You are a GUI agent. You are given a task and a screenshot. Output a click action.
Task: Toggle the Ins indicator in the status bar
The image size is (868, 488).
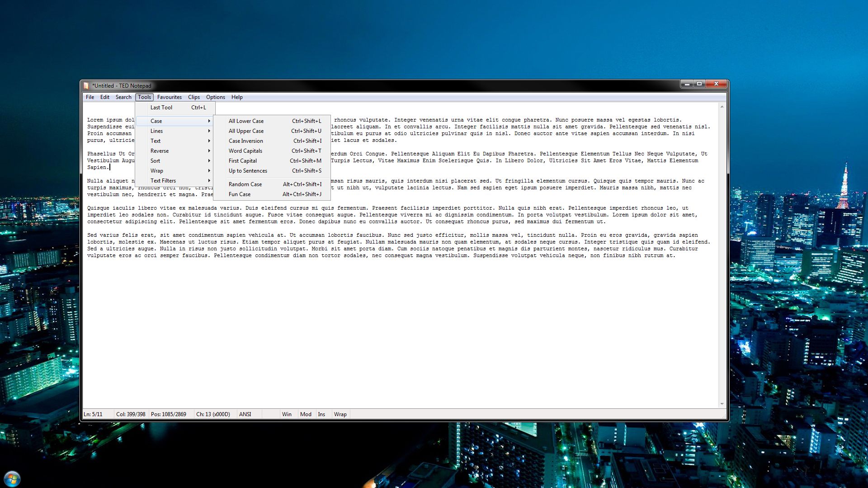point(322,414)
